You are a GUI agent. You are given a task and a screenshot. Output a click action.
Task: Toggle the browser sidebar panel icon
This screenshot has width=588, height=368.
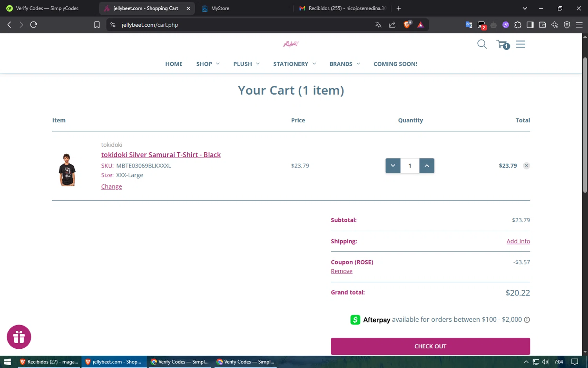tap(530, 25)
